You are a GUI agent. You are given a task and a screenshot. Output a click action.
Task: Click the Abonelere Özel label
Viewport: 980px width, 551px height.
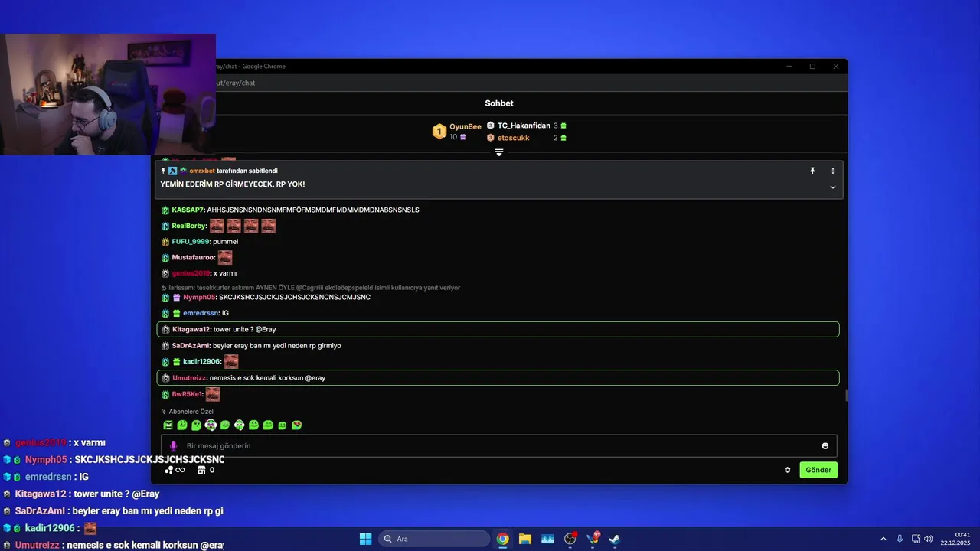coord(191,412)
